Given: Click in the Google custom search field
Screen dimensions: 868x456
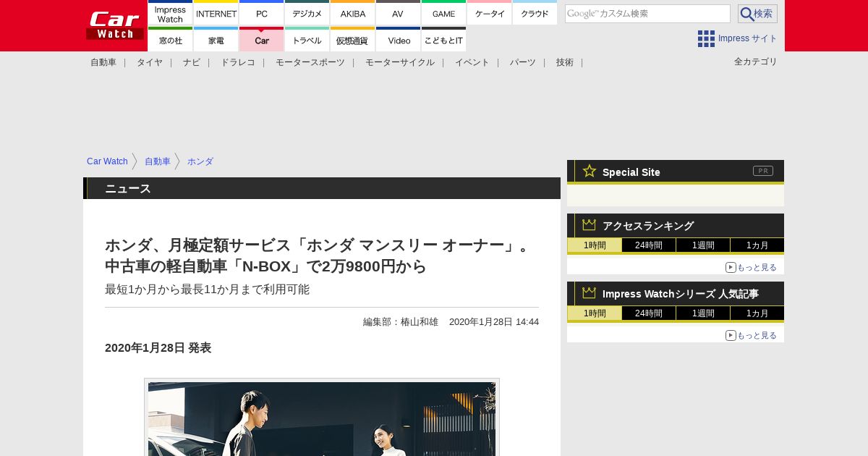Looking at the screenshot, I should [647, 14].
